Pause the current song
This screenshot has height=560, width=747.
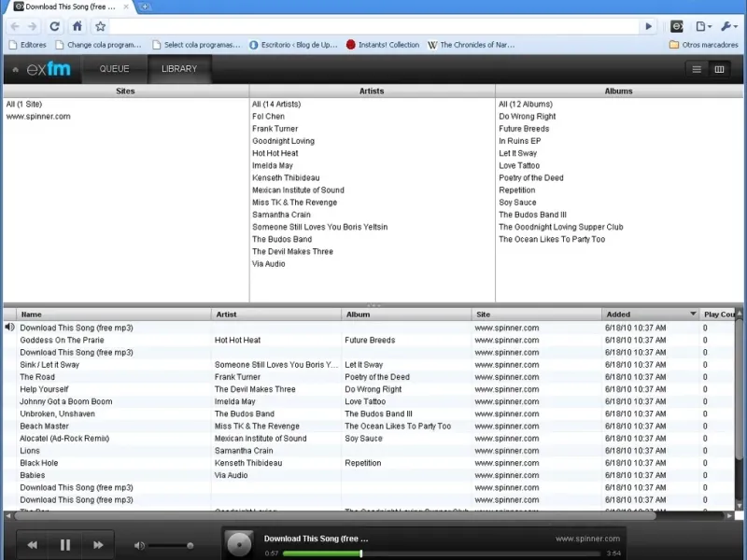point(65,545)
